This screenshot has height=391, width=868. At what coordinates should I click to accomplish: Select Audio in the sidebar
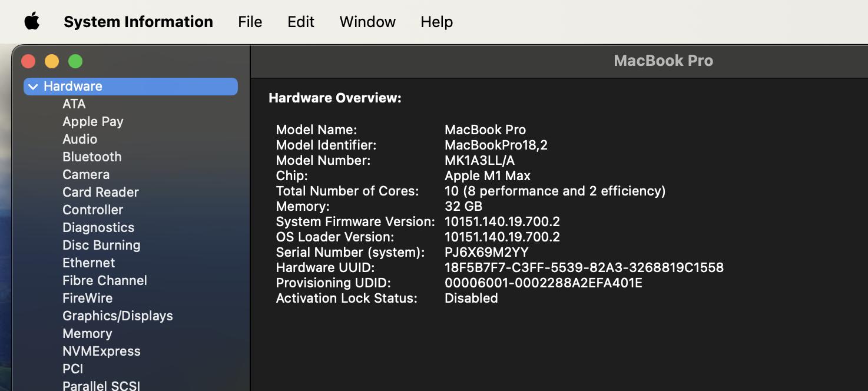[80, 139]
